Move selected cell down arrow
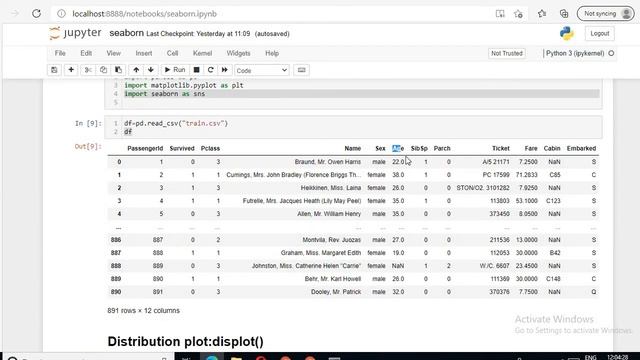 pyautogui.click(x=151, y=70)
